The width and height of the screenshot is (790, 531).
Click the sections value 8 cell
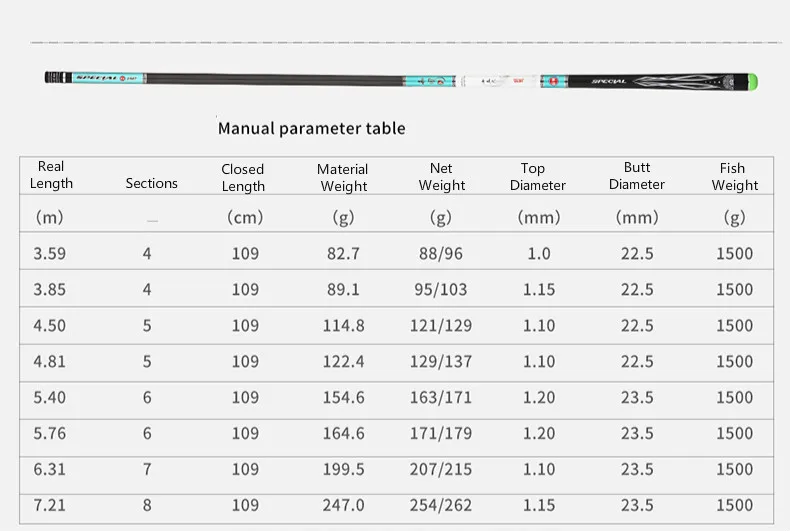[x=147, y=506]
